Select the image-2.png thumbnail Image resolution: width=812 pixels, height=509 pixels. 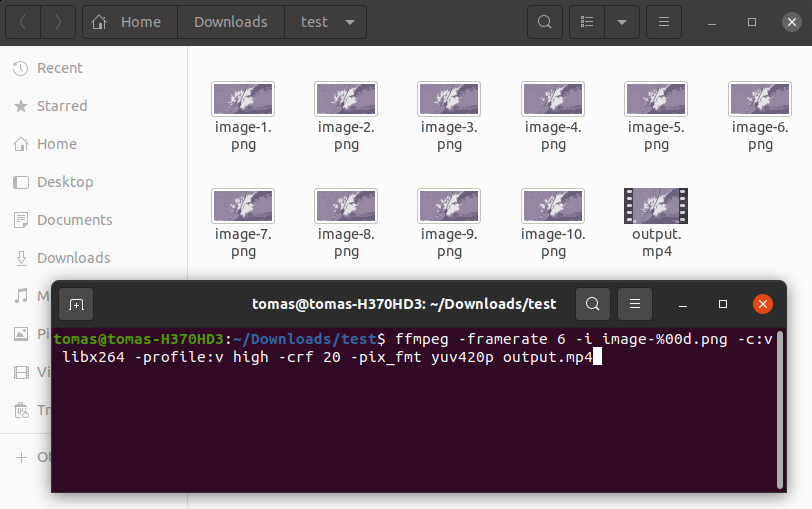tap(346, 99)
